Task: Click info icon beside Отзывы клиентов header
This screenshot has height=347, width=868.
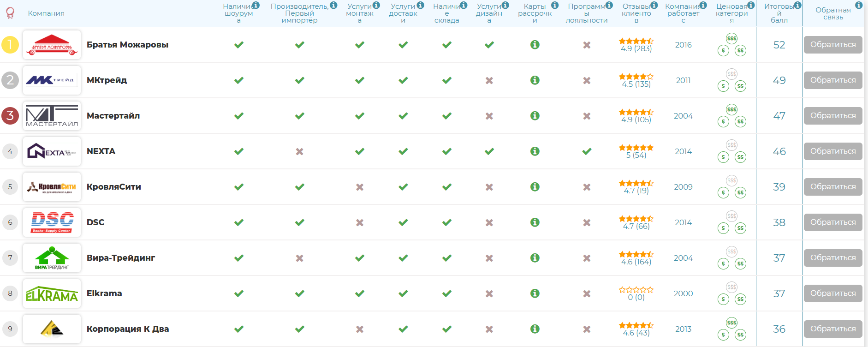Action: 654,5
